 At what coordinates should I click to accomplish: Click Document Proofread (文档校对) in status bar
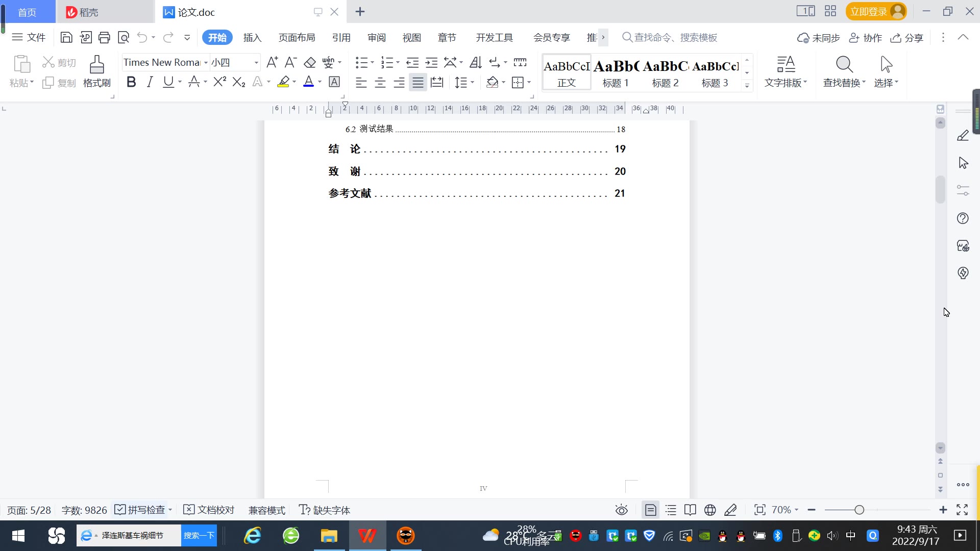(x=209, y=510)
